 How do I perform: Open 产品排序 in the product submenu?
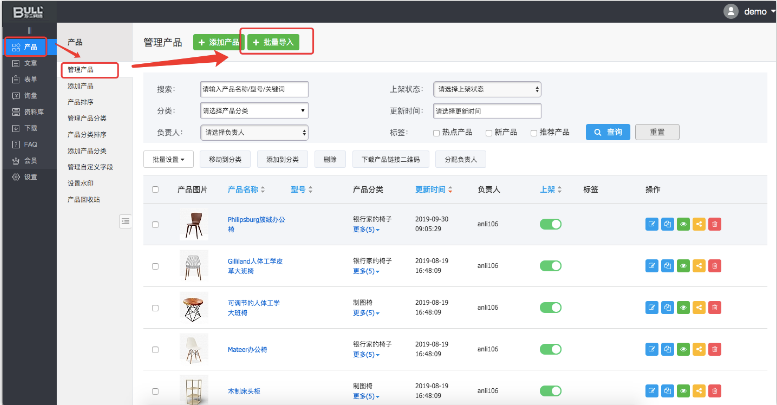[80, 102]
